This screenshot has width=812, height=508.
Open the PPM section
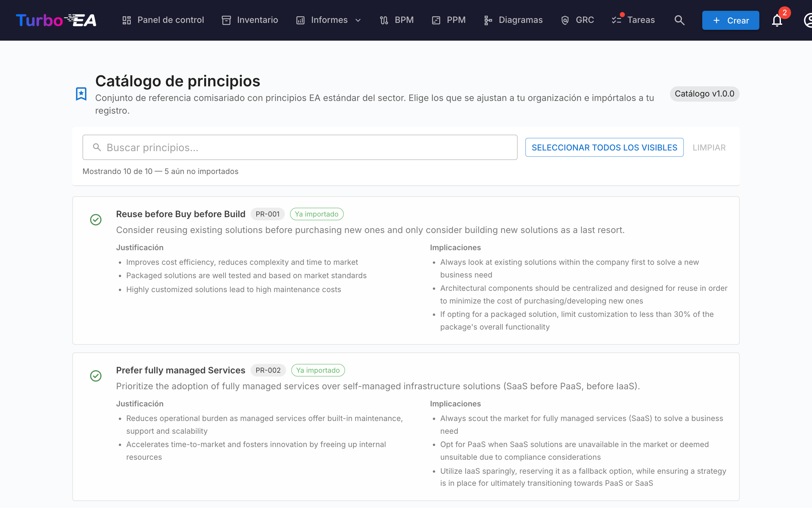(449, 20)
